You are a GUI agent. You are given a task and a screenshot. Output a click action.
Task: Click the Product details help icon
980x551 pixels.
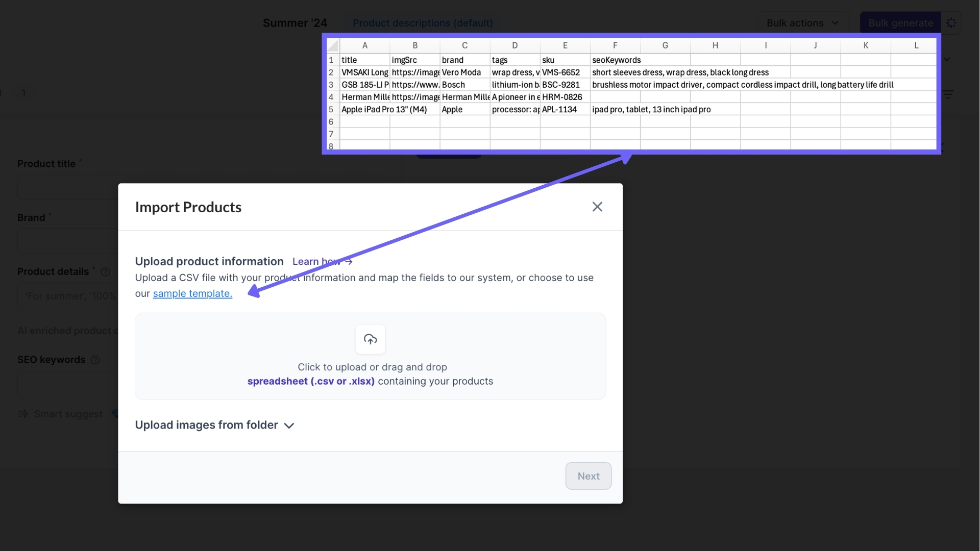click(105, 272)
